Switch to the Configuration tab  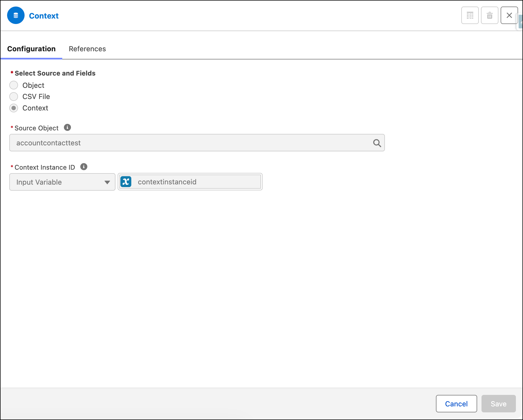tap(31, 49)
